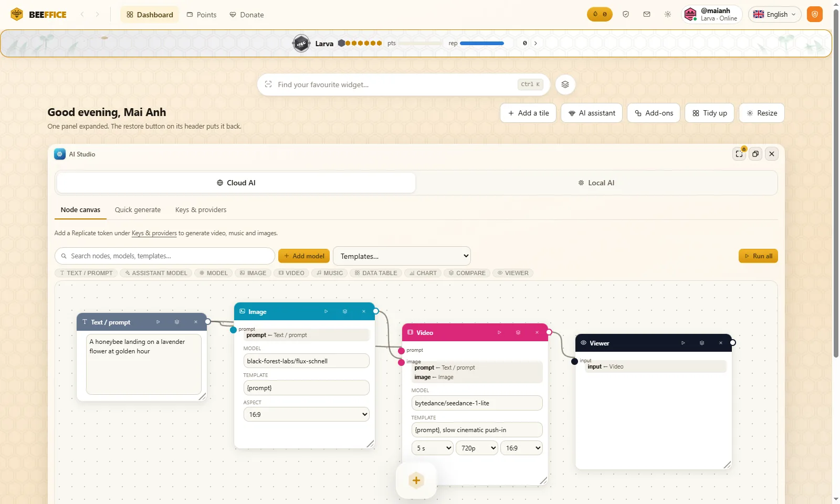Image resolution: width=840 pixels, height=504 pixels.
Task: Run the Video node with its play icon
Action: pyautogui.click(x=499, y=332)
